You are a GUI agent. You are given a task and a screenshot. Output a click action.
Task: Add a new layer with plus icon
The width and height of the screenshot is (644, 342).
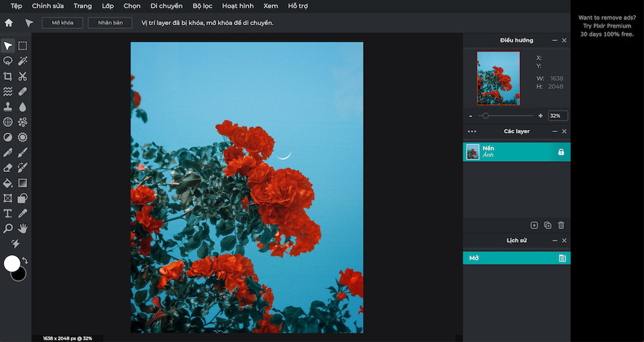[x=534, y=225]
